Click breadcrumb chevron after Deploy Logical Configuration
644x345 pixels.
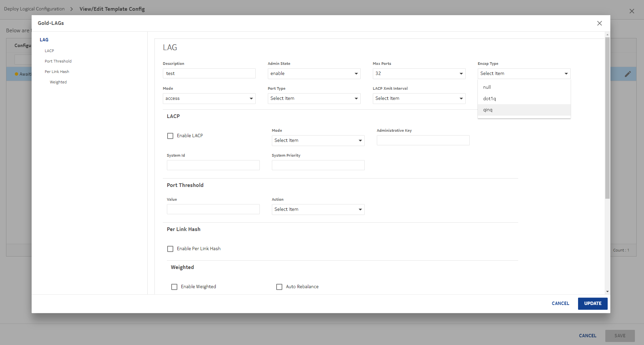pos(71,9)
